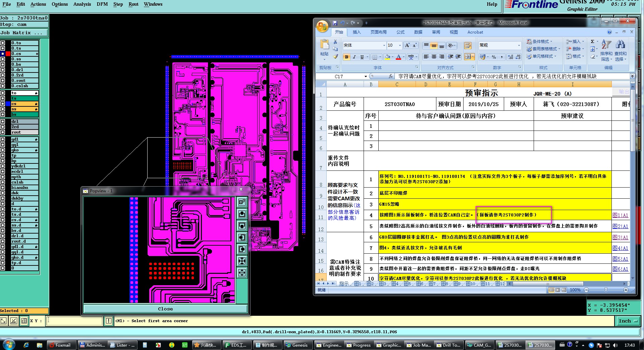Screen dimensions: 644x350
Task: Open the Genesis Analysis menu
Action: pos(82,4)
